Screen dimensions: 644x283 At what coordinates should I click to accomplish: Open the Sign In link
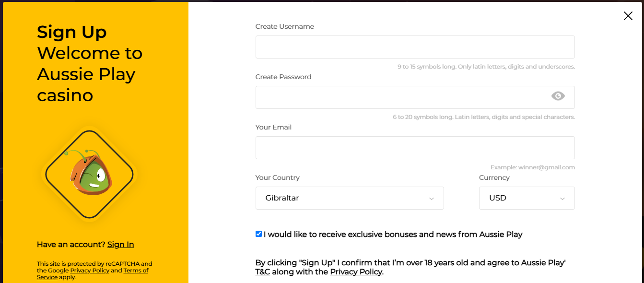tap(121, 245)
